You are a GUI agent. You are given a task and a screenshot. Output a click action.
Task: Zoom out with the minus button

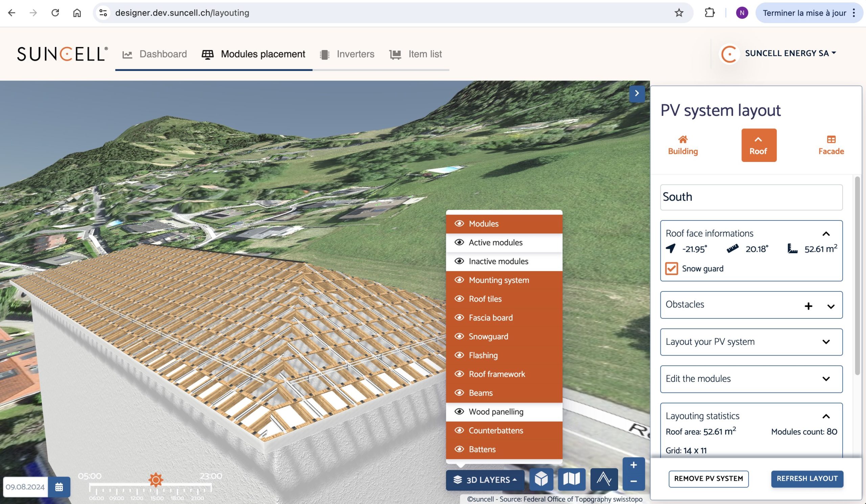(x=633, y=481)
